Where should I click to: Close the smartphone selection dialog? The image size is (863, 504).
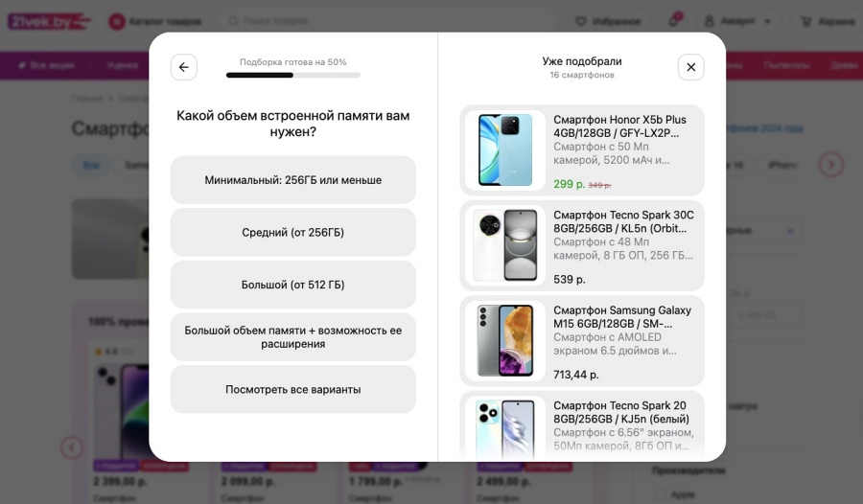(690, 67)
